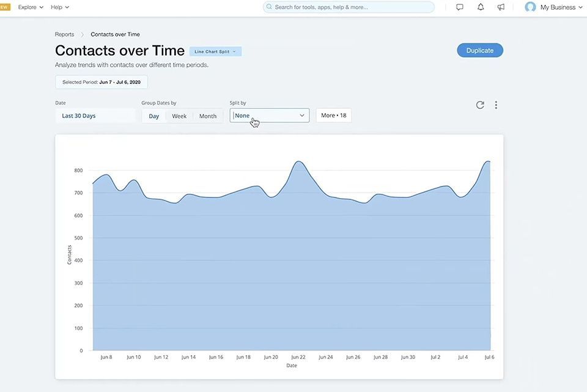Image resolution: width=587 pixels, height=392 pixels.
Task: Open the notifications bell icon
Action: (x=481, y=7)
